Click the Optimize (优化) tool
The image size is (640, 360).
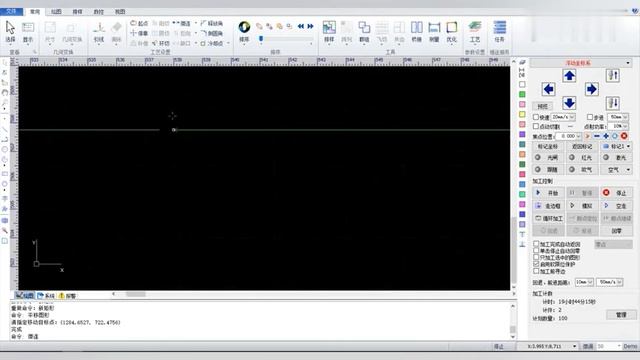[451, 31]
